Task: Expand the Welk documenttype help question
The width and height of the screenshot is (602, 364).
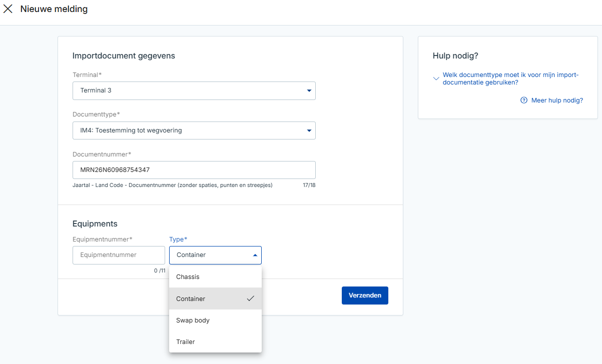Action: pos(510,78)
